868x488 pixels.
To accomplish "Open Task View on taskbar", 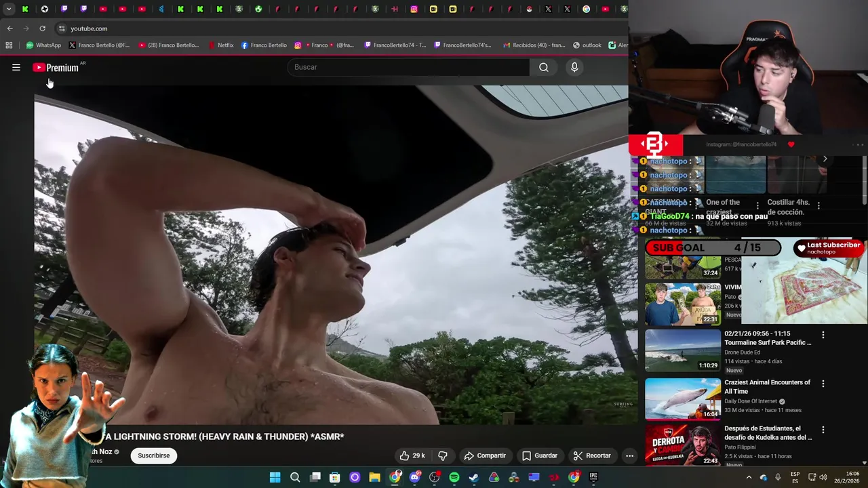I will [x=315, y=477].
